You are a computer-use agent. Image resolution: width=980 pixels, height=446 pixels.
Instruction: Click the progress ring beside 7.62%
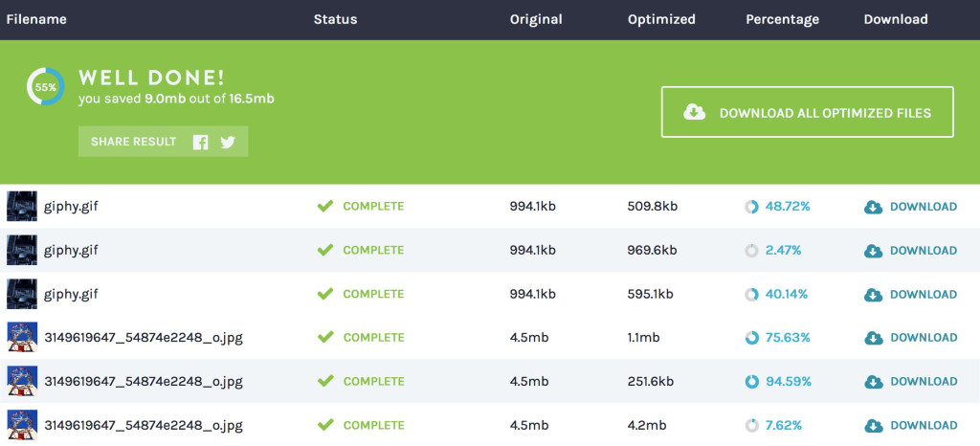click(x=752, y=425)
